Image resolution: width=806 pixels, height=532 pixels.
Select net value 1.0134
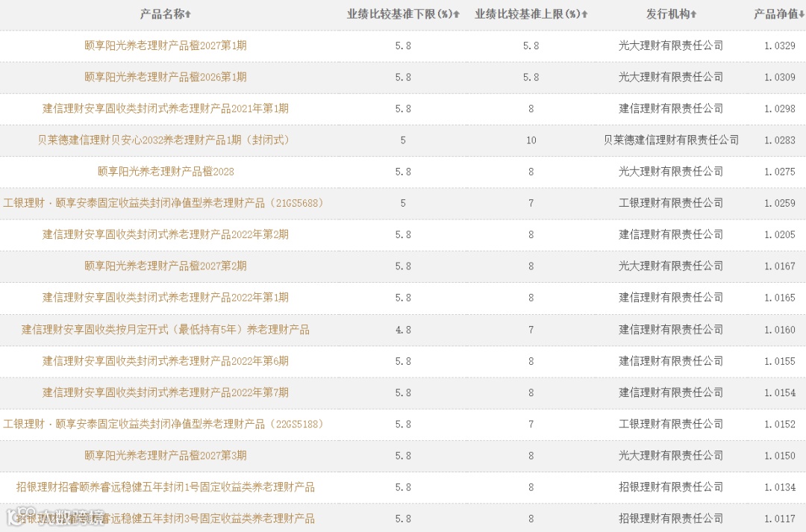click(780, 487)
